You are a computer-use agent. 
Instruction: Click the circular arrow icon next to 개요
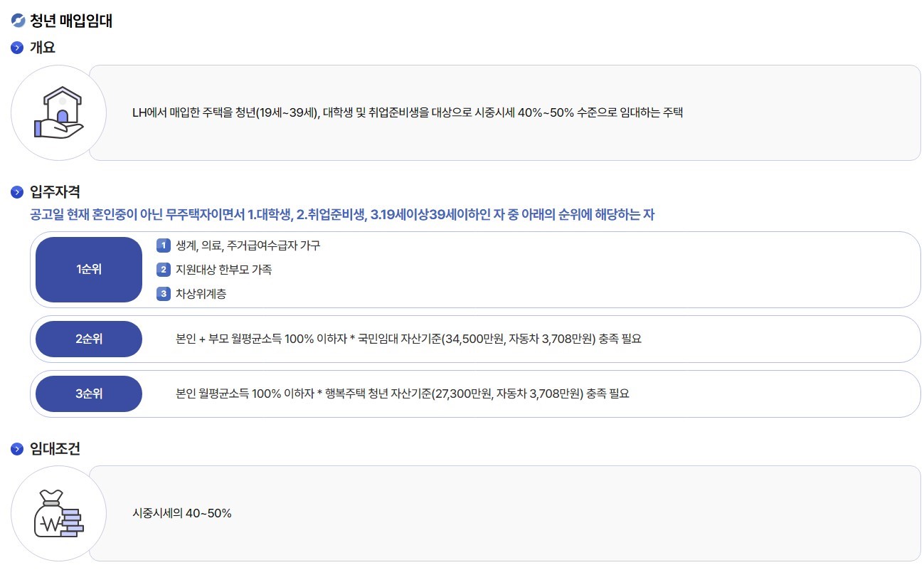pyautogui.click(x=16, y=48)
